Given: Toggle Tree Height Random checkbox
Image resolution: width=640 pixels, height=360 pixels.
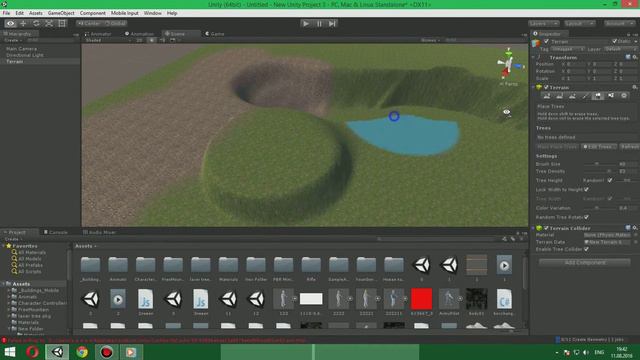Looking at the screenshot, I should point(609,180).
